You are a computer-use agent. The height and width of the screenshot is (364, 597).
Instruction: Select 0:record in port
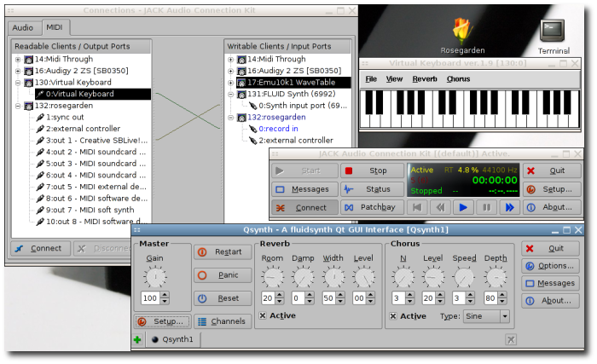click(274, 129)
